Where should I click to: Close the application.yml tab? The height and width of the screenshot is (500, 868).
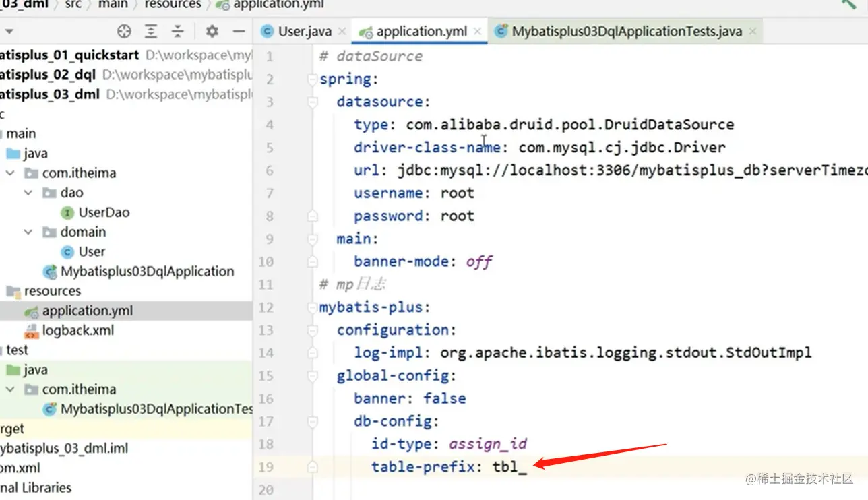477,32
